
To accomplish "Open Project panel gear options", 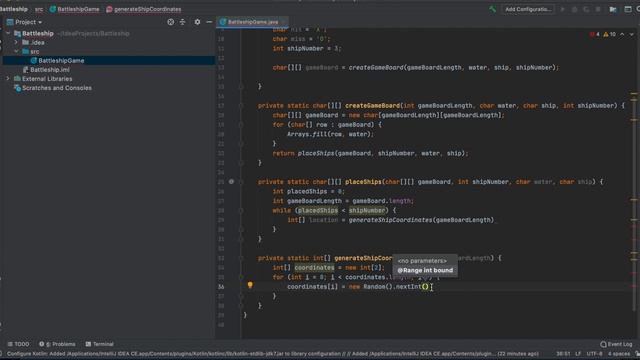I will 197,22.
